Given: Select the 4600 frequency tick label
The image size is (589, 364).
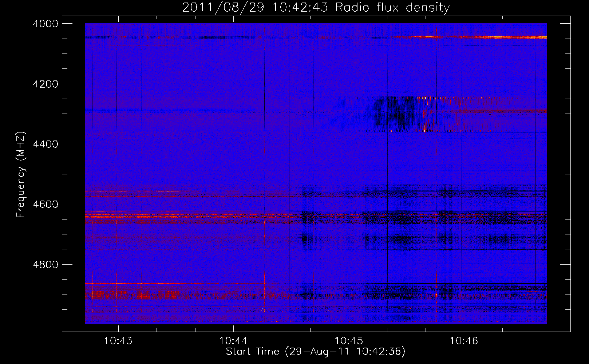Looking at the screenshot, I should (46, 204).
